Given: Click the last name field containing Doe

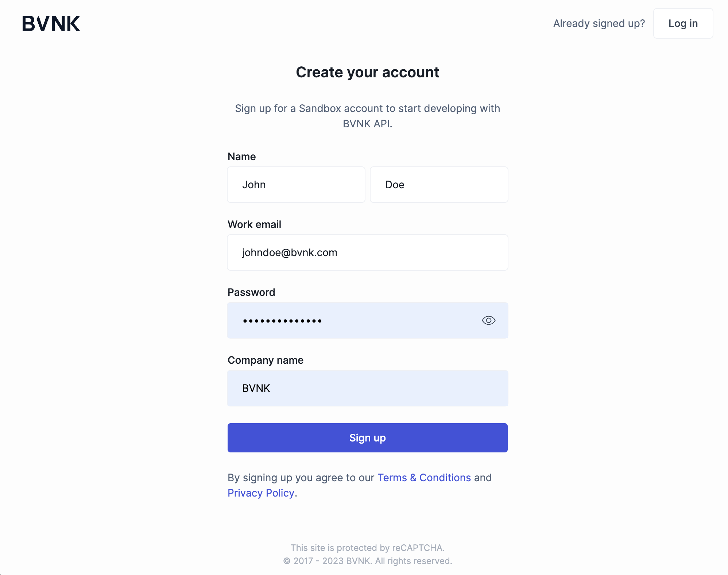Looking at the screenshot, I should coord(439,185).
